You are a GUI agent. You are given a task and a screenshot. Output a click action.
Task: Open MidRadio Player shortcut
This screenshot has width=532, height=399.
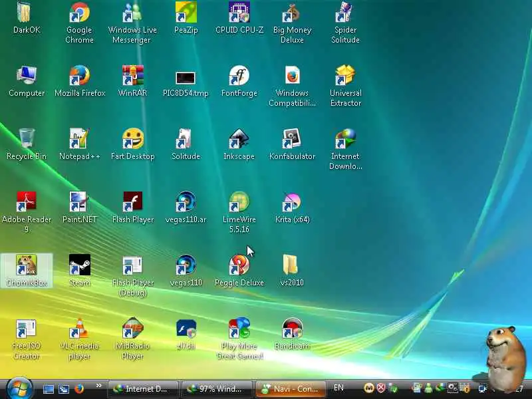132,329
